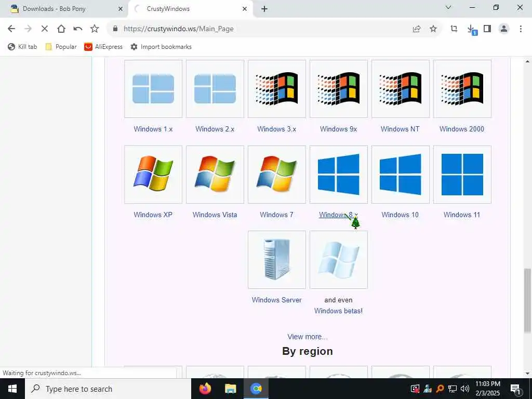532x399 pixels.
Task: Open the Windows 2.x text link
Action: (x=215, y=129)
